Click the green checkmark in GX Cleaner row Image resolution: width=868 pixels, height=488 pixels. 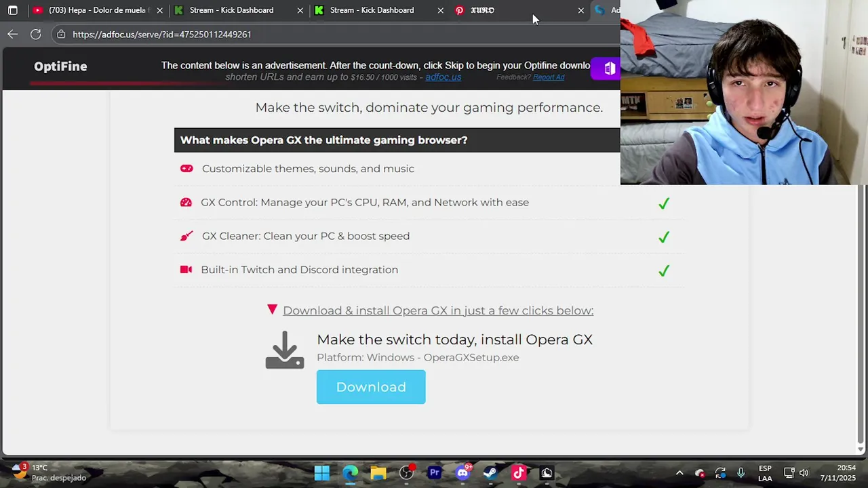[664, 237]
